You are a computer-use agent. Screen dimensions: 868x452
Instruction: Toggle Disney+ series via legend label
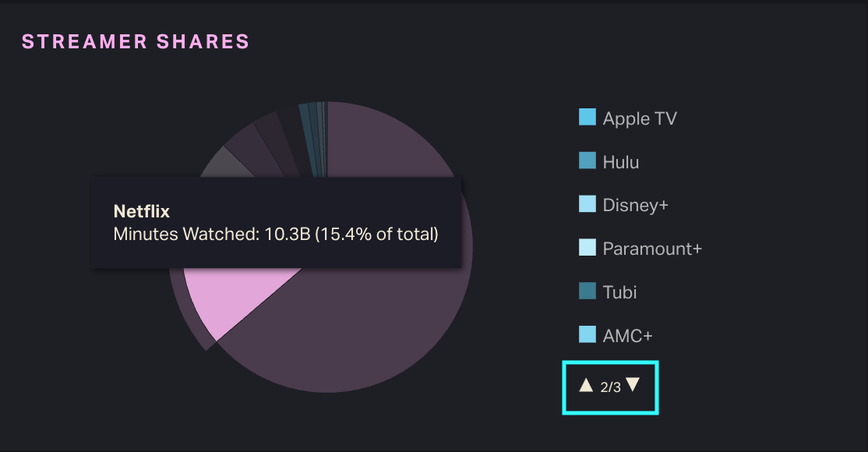tap(635, 205)
